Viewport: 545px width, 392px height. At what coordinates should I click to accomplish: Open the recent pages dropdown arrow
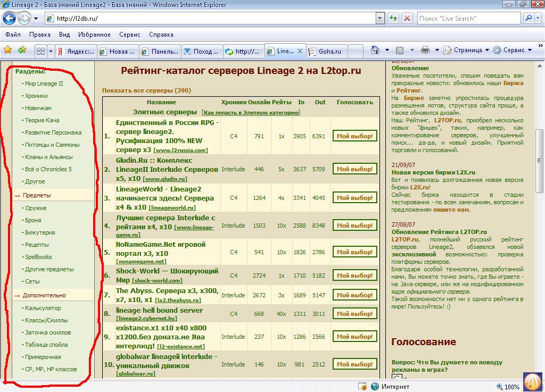click(36, 19)
